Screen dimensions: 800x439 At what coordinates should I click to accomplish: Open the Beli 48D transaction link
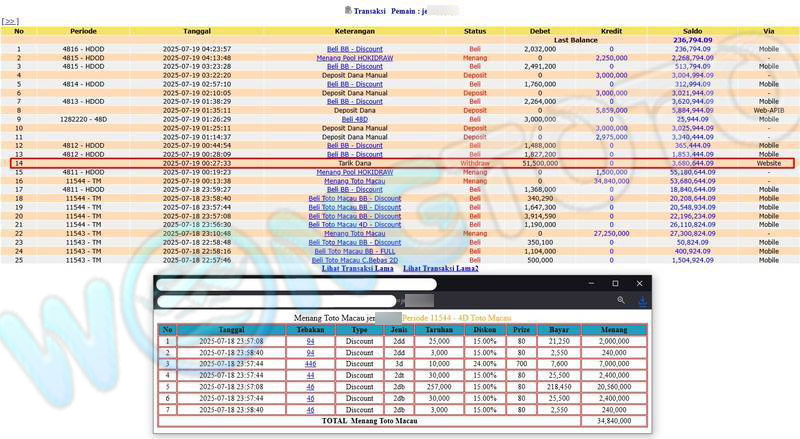(355, 119)
